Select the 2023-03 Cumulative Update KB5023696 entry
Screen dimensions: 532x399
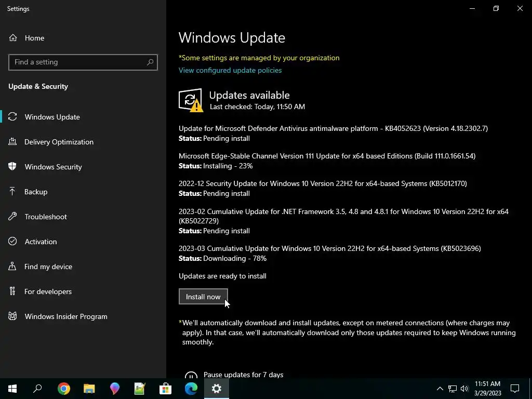point(330,248)
